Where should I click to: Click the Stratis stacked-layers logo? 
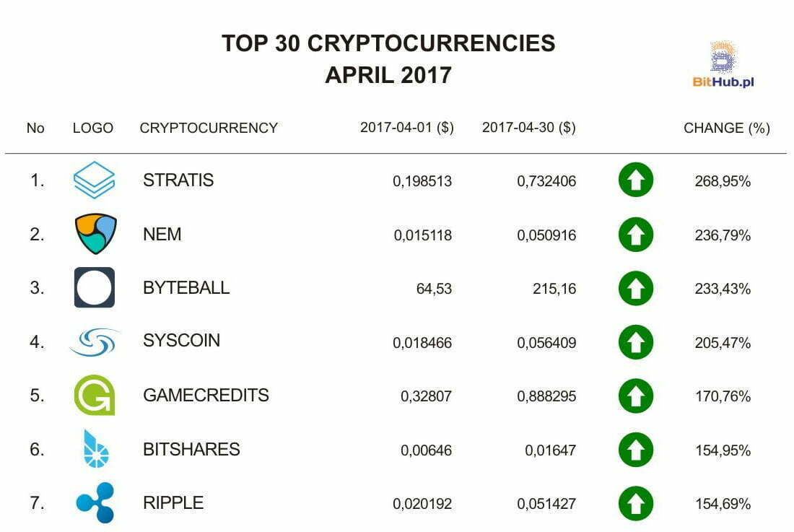coord(94,180)
